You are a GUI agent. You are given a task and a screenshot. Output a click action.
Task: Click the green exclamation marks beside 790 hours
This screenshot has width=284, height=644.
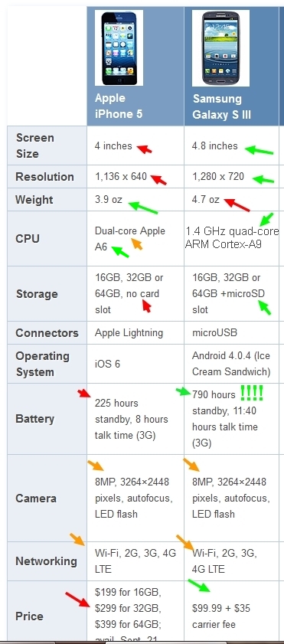pyautogui.click(x=252, y=393)
